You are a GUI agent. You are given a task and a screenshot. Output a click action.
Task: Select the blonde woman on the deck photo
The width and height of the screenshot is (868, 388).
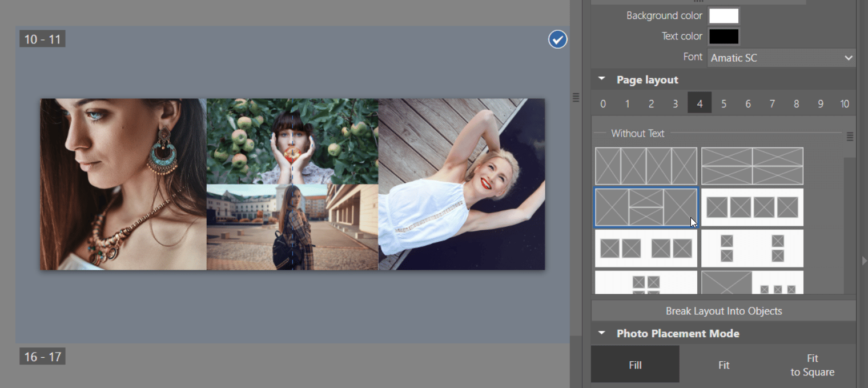pyautogui.click(x=461, y=184)
